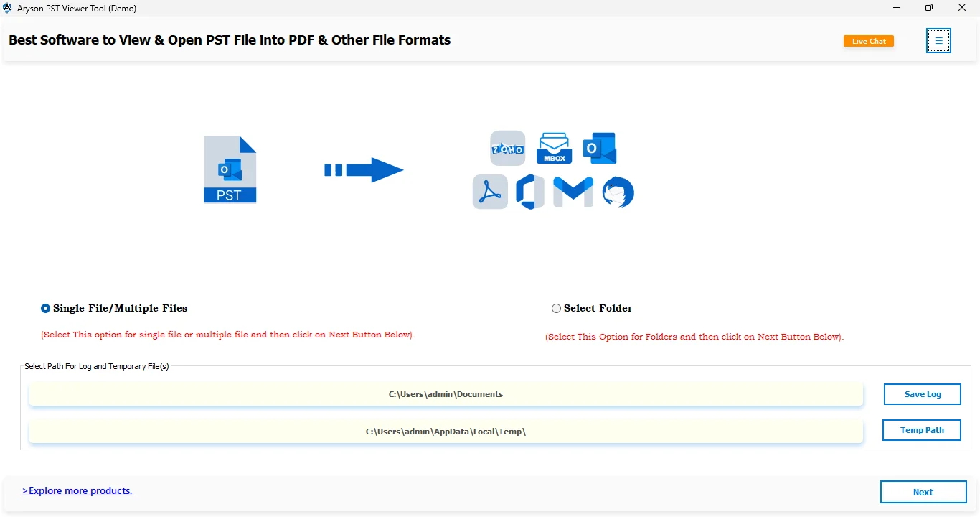The height and width of the screenshot is (517, 980).
Task: Click label Select Path For Log and Temporary File(s)
Action: [97, 366]
